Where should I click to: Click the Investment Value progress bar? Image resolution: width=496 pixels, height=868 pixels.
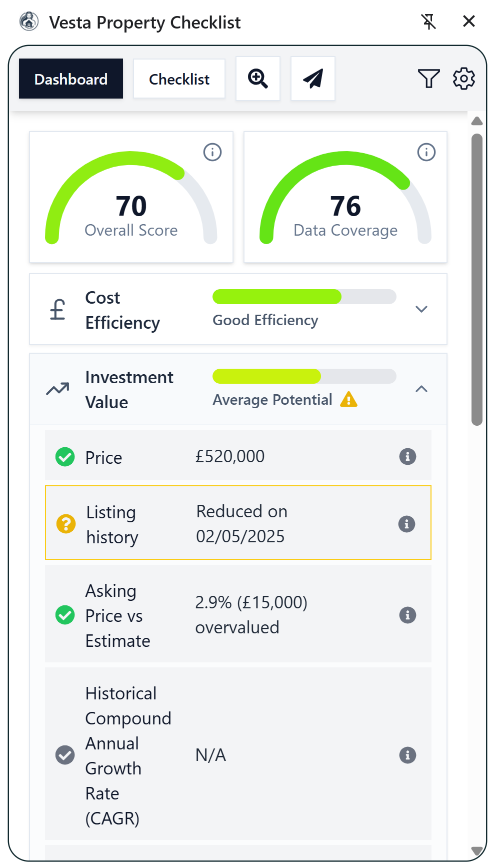tap(304, 376)
